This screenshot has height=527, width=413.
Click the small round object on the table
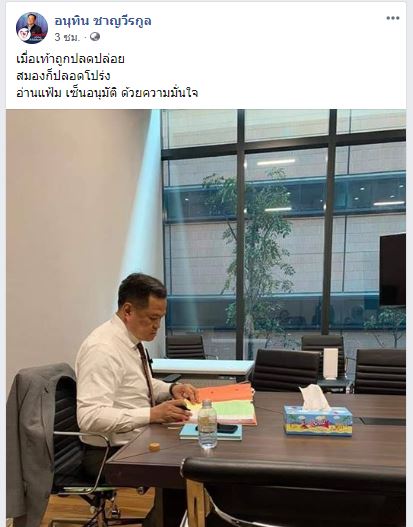coord(154,446)
